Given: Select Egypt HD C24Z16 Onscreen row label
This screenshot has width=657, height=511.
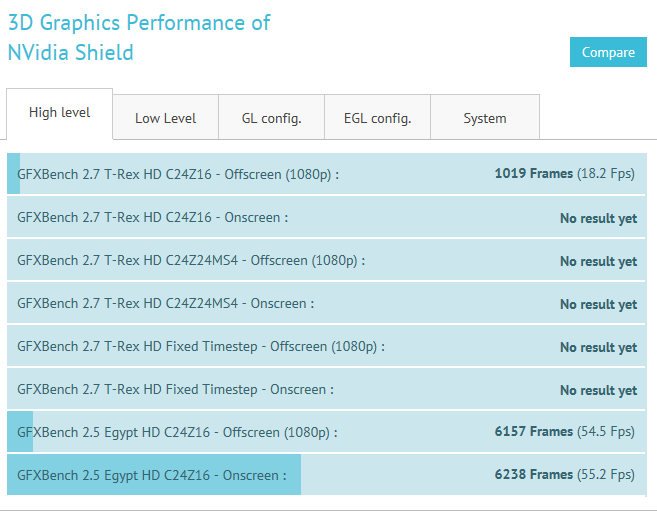Looking at the screenshot, I should click(152, 475).
